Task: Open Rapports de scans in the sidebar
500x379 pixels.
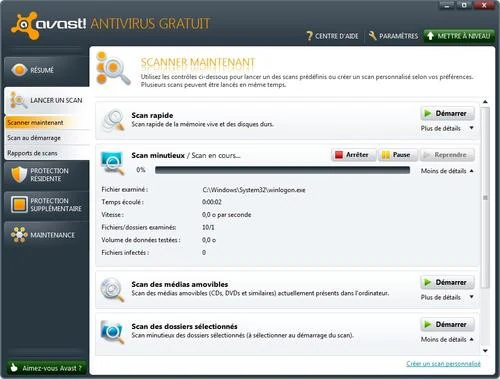Action: (x=47, y=153)
